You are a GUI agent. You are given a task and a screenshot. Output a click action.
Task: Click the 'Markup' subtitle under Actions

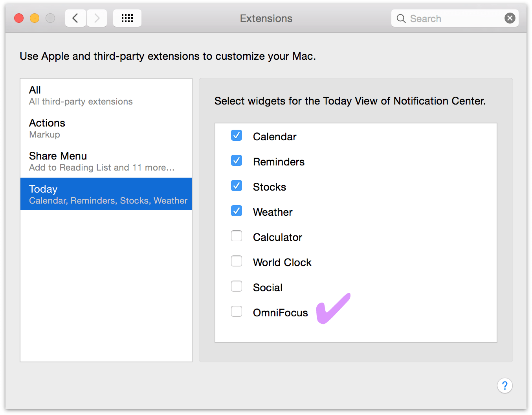point(44,135)
